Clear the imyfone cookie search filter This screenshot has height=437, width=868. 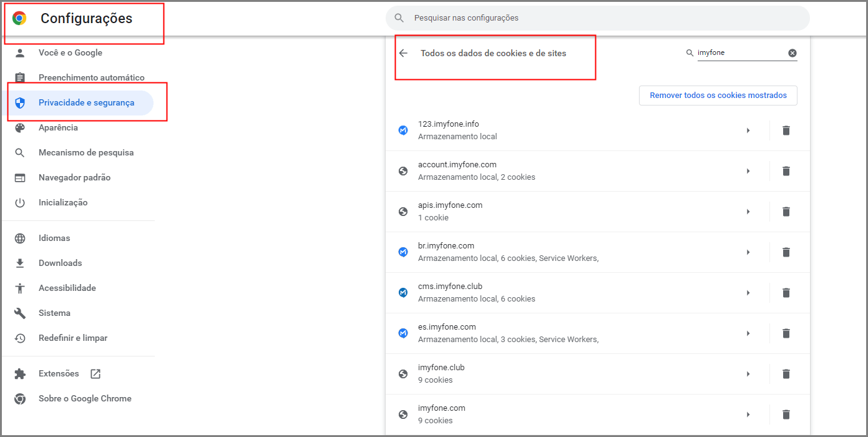click(792, 53)
